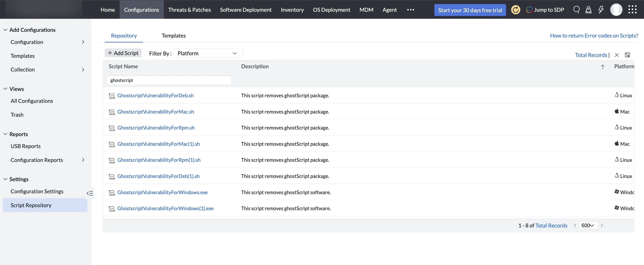Open Templates in the sidebar

23,56
